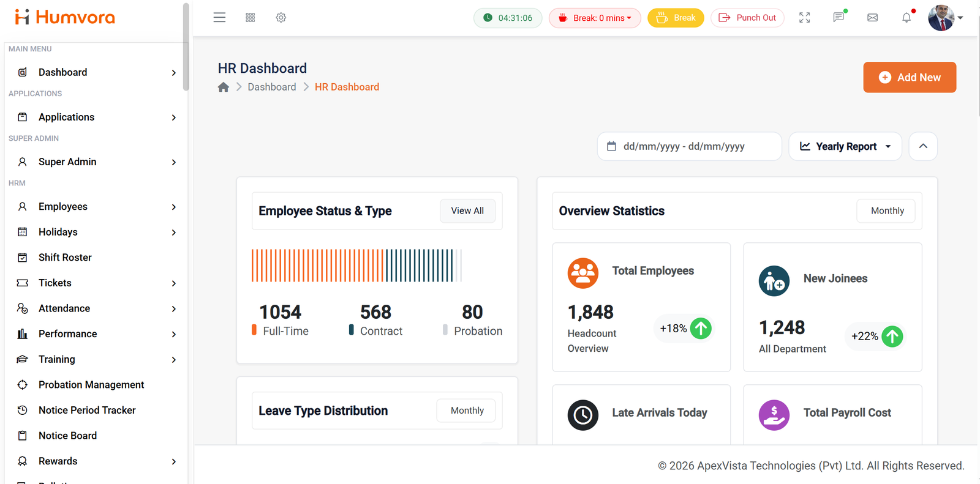Open the Yearly Report dropdown

pyautogui.click(x=845, y=146)
